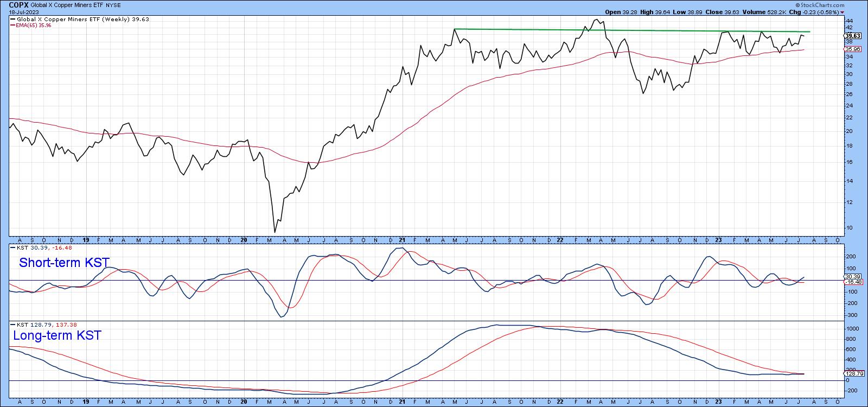Click year 21 on the bottom time axis
868x407 pixels.
[x=402, y=403]
